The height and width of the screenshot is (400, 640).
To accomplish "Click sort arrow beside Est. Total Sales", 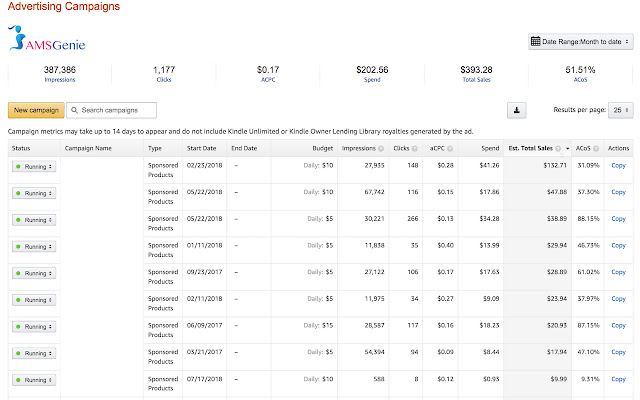I will (x=567, y=149).
